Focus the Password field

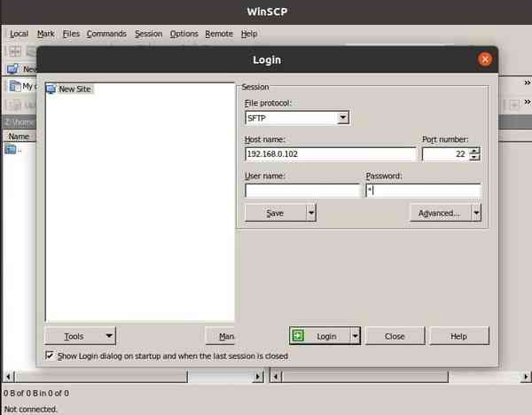424,191
